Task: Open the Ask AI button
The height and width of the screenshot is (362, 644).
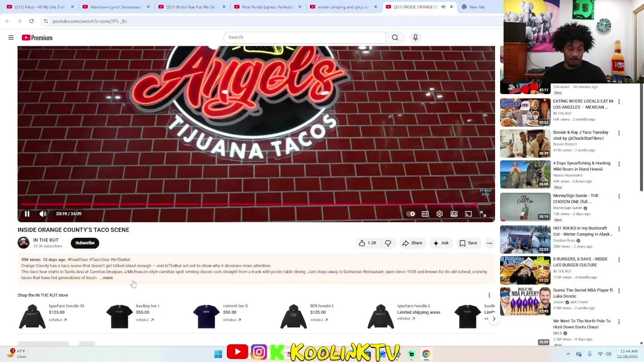Action: [441, 243]
